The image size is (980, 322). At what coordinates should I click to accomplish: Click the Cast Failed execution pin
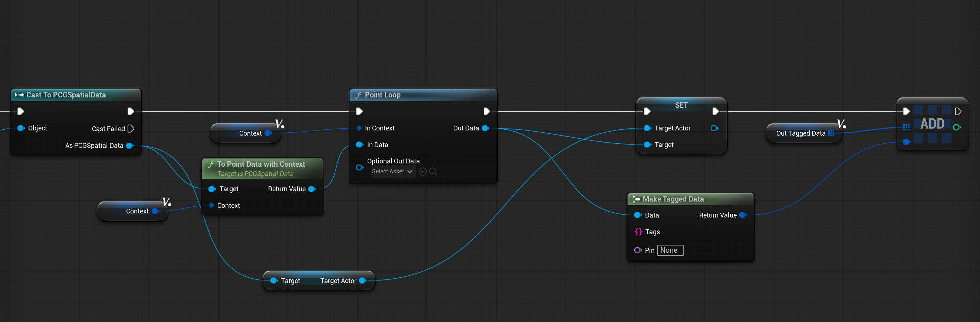tap(131, 129)
